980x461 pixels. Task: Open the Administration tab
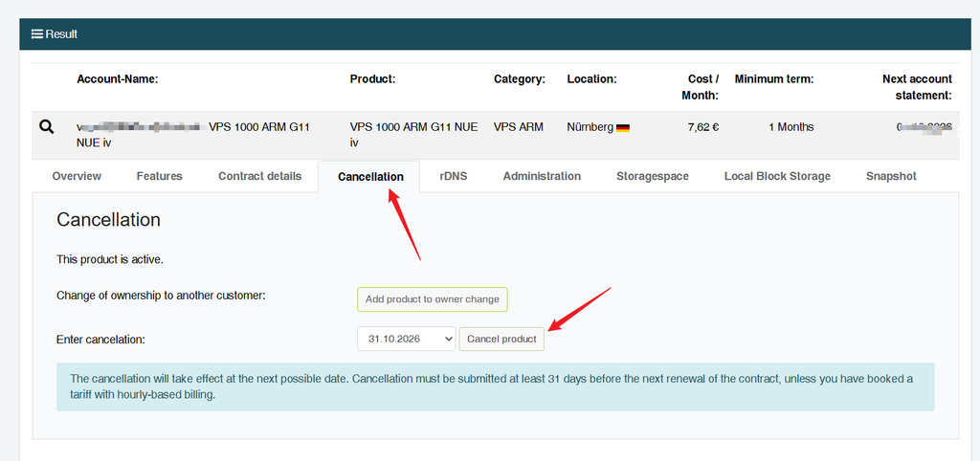542,176
